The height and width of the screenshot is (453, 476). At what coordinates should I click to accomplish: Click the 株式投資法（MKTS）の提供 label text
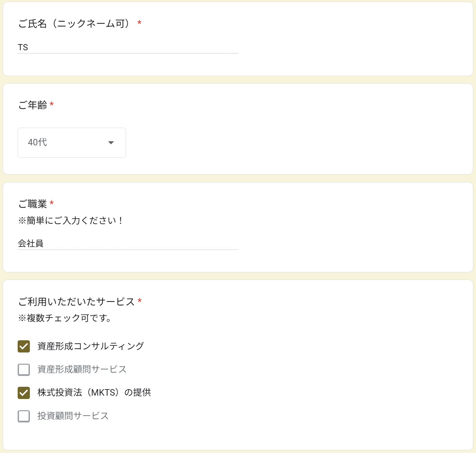click(94, 393)
